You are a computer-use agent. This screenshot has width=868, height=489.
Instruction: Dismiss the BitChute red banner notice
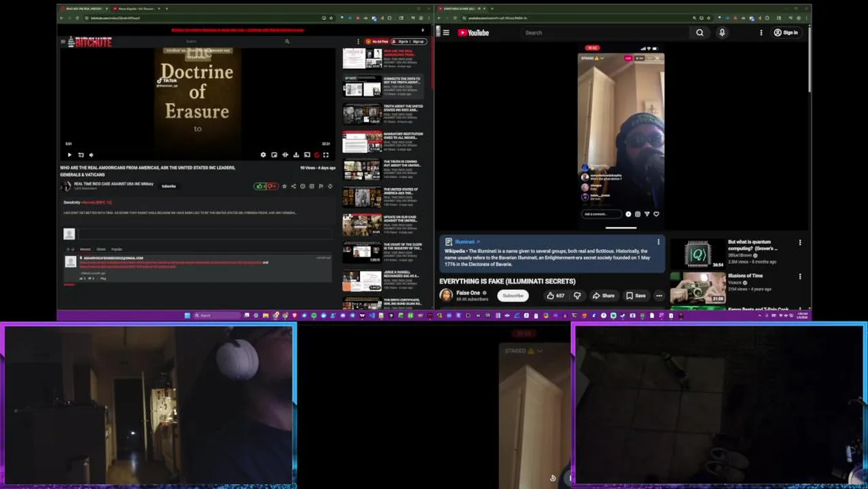422,30
